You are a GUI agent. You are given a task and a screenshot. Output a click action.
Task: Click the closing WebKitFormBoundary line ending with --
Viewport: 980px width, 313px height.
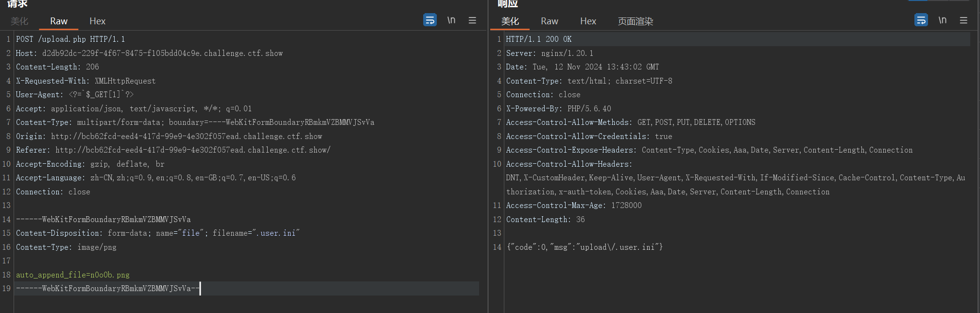click(x=107, y=288)
